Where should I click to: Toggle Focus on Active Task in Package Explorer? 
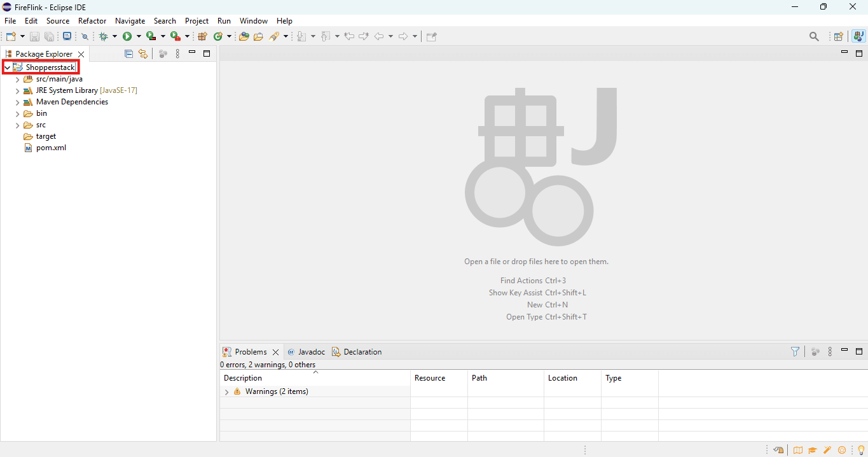163,54
